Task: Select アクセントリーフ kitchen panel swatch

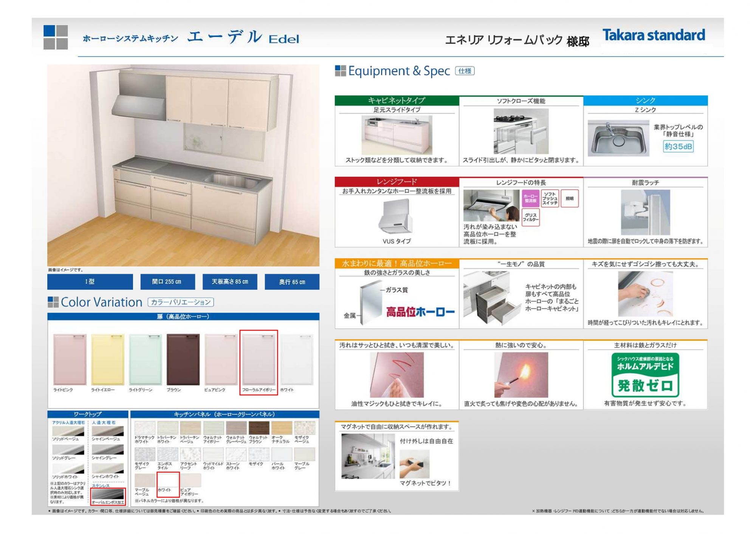Action: point(191,454)
